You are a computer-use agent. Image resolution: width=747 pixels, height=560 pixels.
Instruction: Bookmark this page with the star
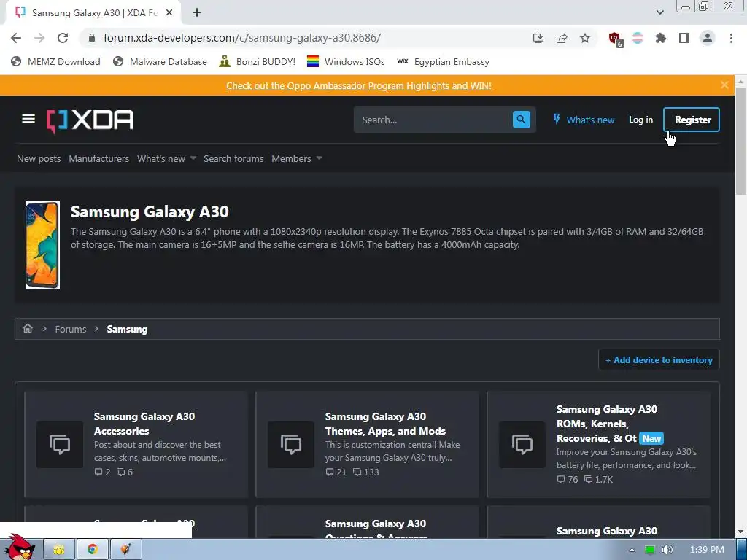(x=585, y=38)
